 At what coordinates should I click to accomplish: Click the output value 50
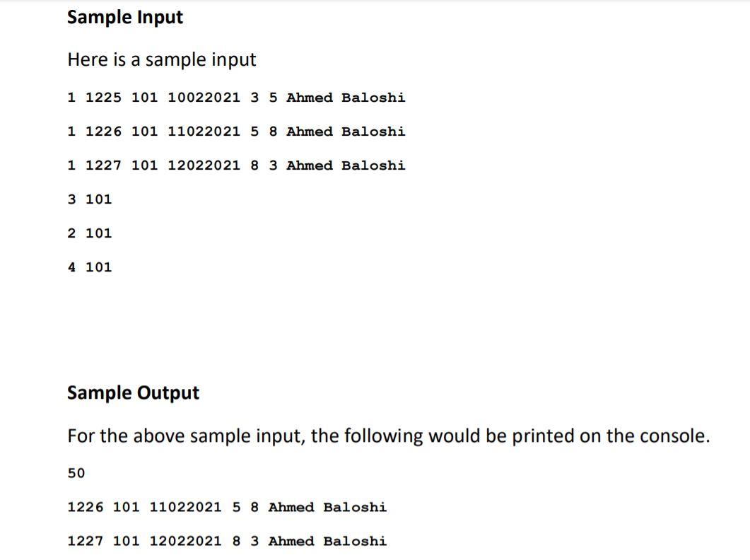pyautogui.click(x=76, y=473)
